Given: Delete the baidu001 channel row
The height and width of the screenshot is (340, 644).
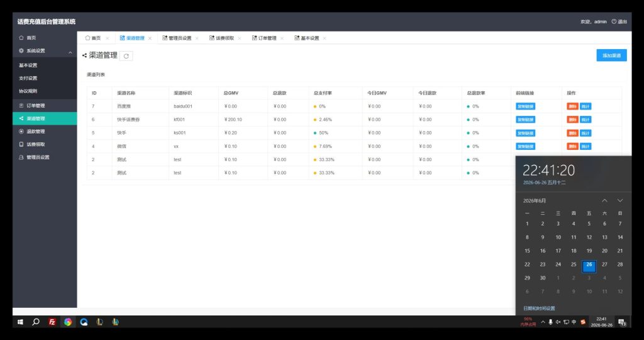Looking at the screenshot, I should (x=572, y=106).
